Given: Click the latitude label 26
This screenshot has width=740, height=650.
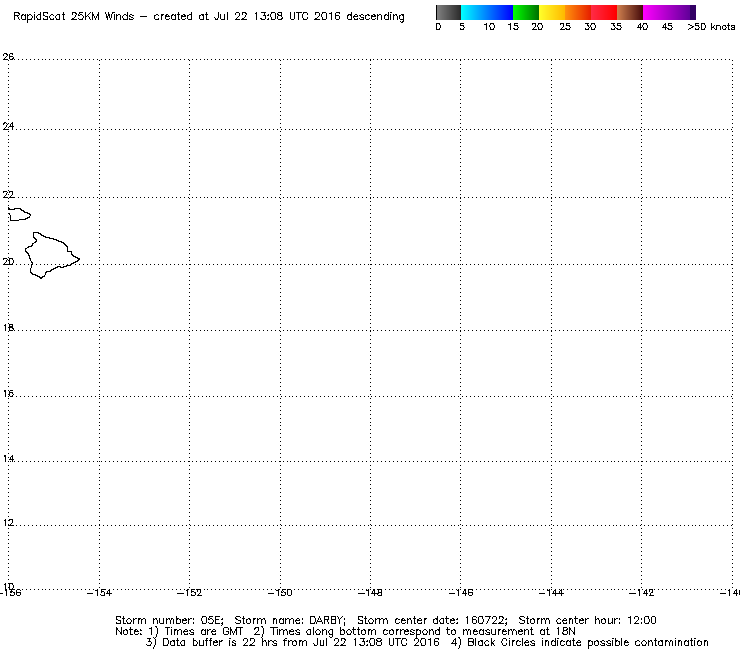Looking at the screenshot, I should point(8,57).
